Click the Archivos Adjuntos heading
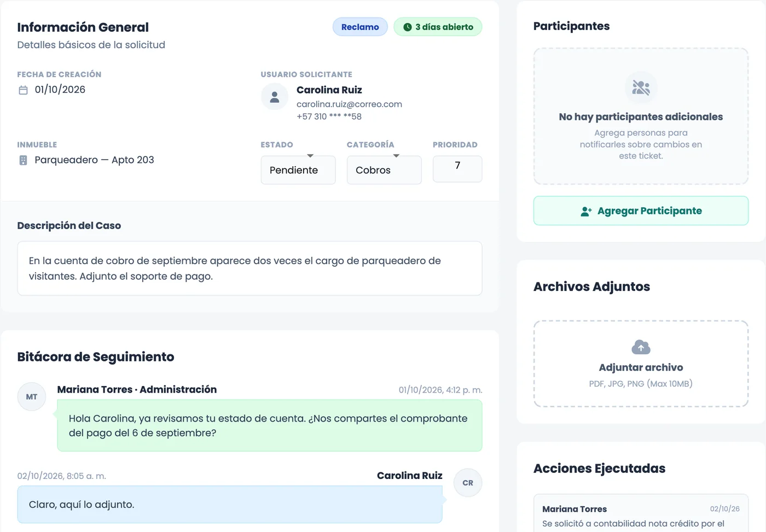766x532 pixels. [x=591, y=287]
